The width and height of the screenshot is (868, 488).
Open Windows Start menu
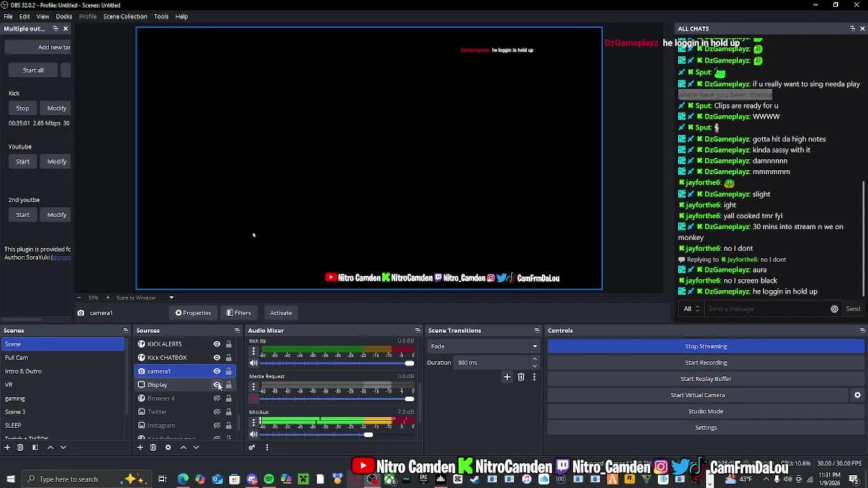pyautogui.click(x=10, y=479)
